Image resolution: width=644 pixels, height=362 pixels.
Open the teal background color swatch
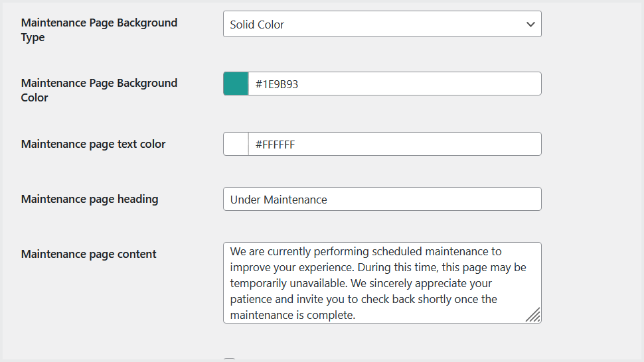tap(236, 84)
